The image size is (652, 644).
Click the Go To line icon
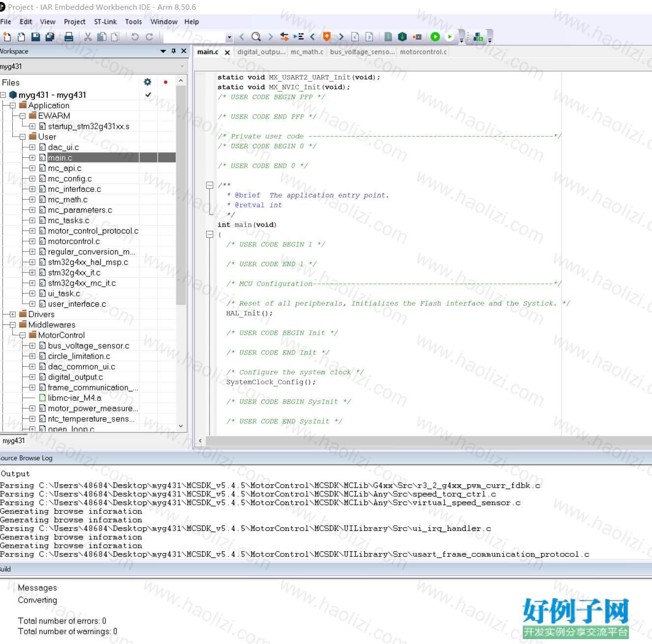click(298, 37)
